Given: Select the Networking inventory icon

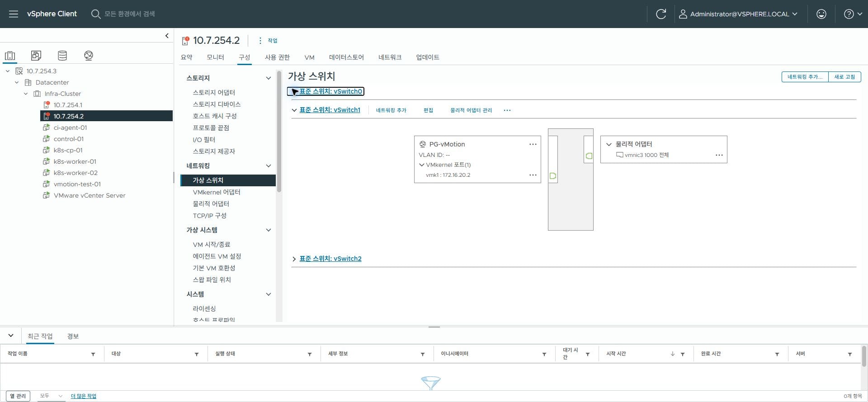Looking at the screenshot, I should coord(89,56).
